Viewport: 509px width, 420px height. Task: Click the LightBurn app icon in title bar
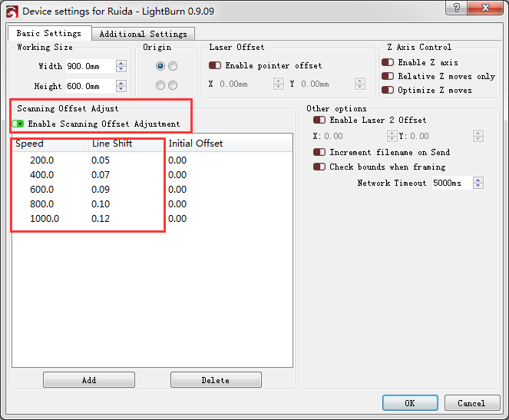coord(12,12)
